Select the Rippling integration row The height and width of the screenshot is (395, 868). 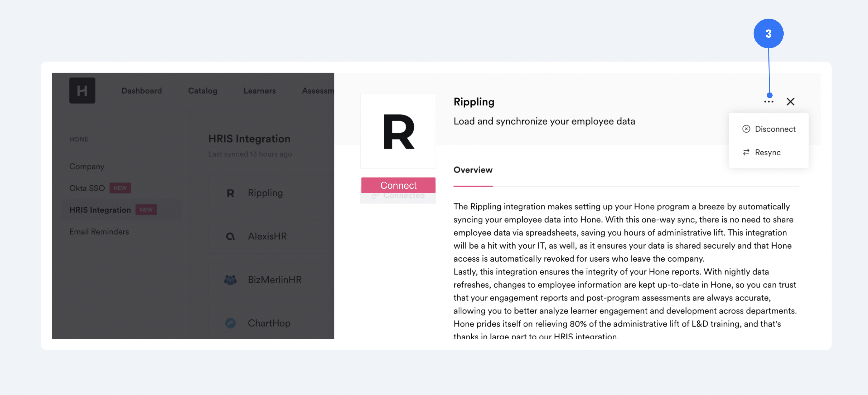click(271, 193)
